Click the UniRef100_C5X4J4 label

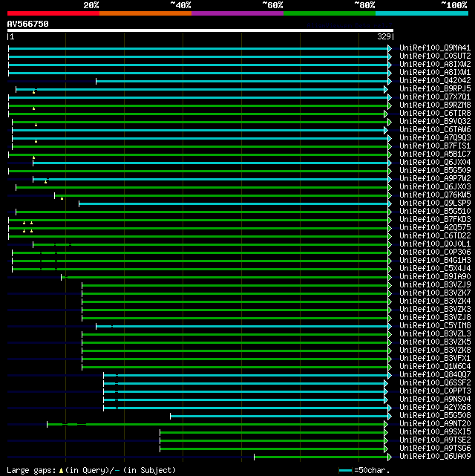435,268
